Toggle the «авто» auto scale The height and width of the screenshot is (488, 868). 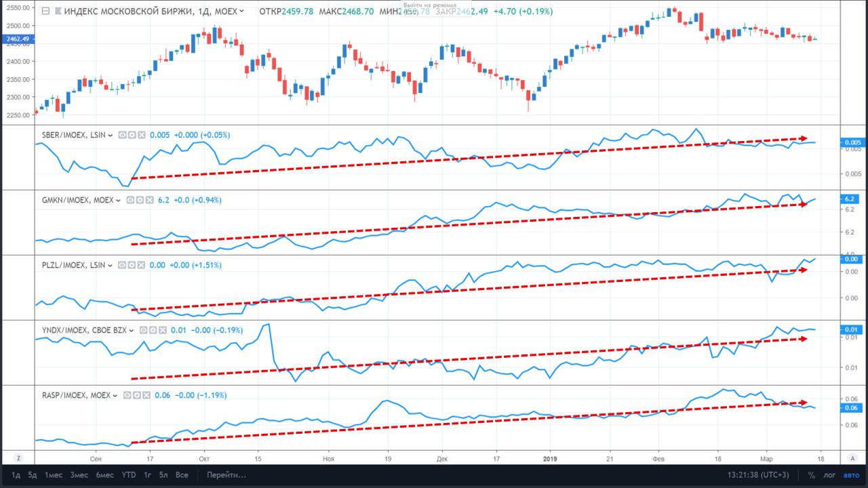pos(852,476)
